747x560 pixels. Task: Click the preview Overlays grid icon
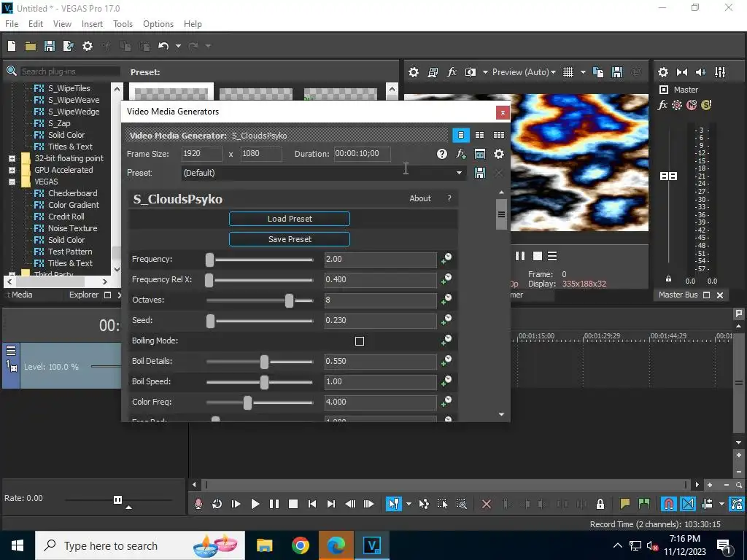click(568, 72)
